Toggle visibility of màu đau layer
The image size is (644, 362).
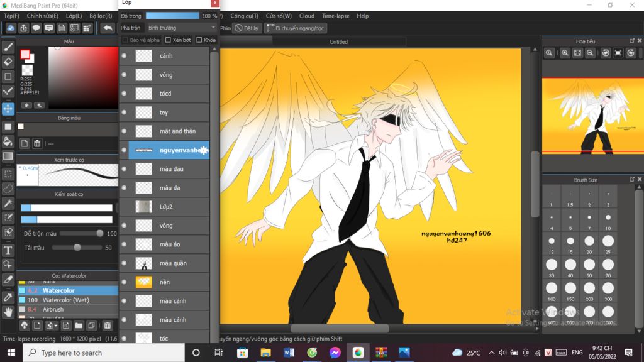(124, 169)
